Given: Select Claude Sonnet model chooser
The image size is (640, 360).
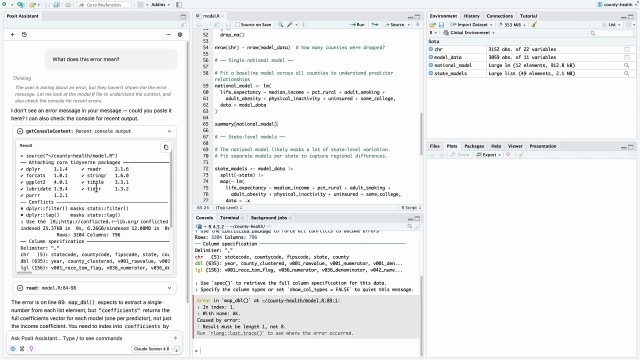Looking at the screenshot, I should point(151,349).
